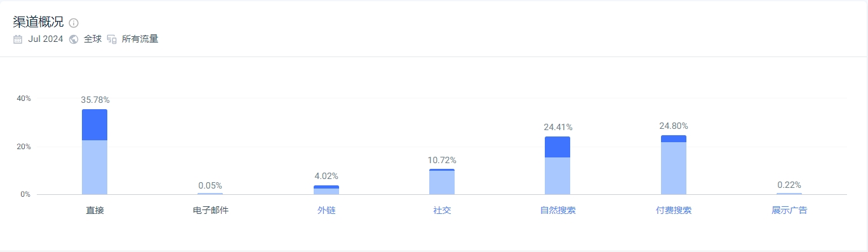
Task: Click the calendar icon before Jul 2024
Action: (x=18, y=39)
